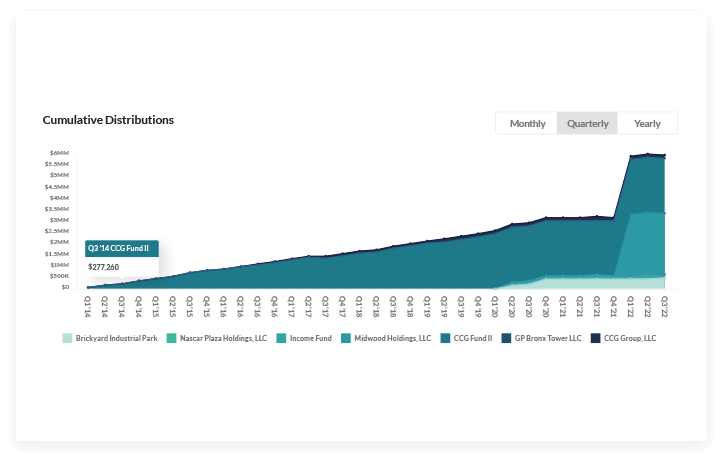Switch to the Monthly view tab
This screenshot has width=723, height=462.
point(527,124)
